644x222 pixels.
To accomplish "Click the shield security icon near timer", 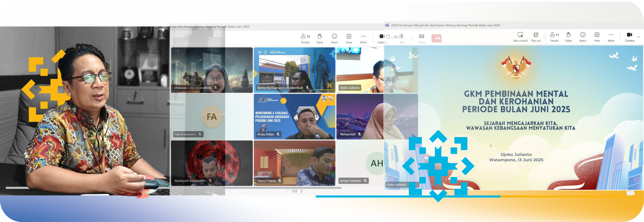I will click(388, 37).
